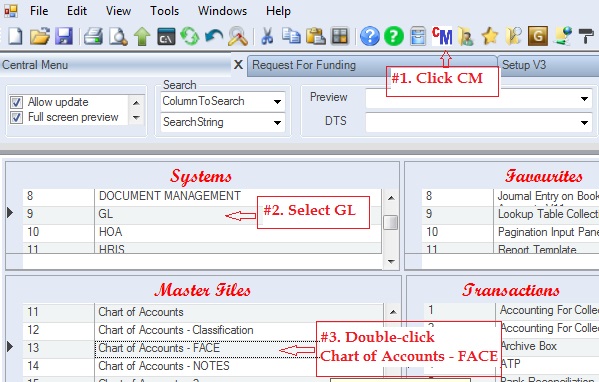Click the globe network user icon
The width and height of the screenshot is (599, 382).
click(562, 36)
